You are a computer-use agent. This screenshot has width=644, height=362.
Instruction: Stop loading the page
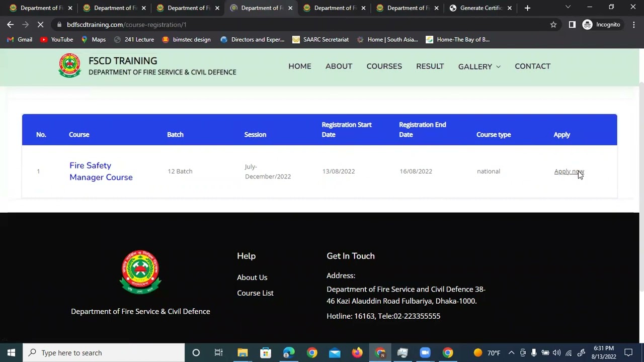click(x=41, y=25)
